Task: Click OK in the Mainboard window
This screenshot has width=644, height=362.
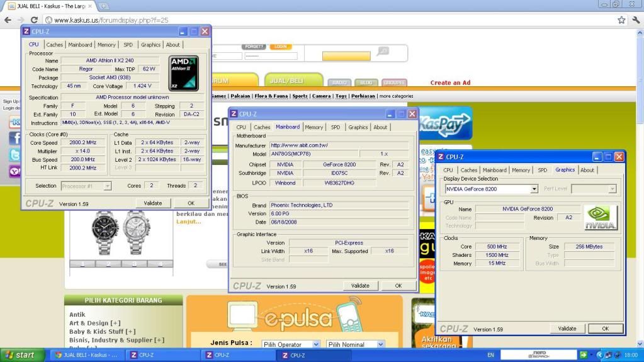Action: (x=398, y=286)
